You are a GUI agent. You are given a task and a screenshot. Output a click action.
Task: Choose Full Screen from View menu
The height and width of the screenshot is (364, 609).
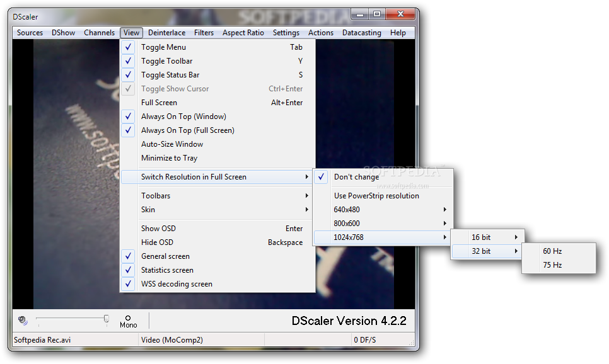tap(217, 103)
